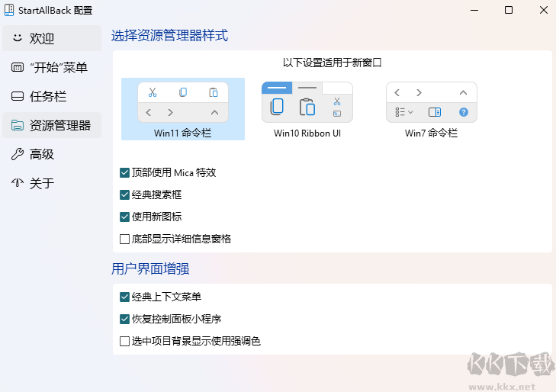Click the smiley icon beside 欢迎

[x=17, y=38]
